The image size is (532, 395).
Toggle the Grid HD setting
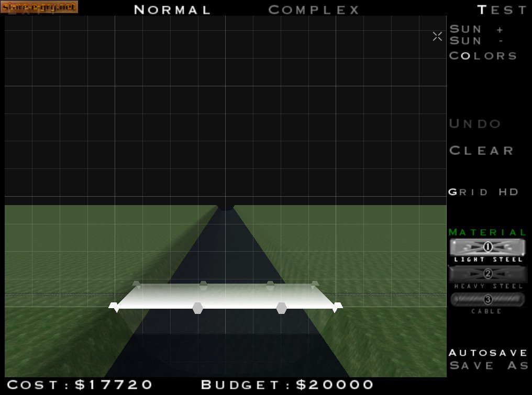pyautogui.click(x=483, y=192)
